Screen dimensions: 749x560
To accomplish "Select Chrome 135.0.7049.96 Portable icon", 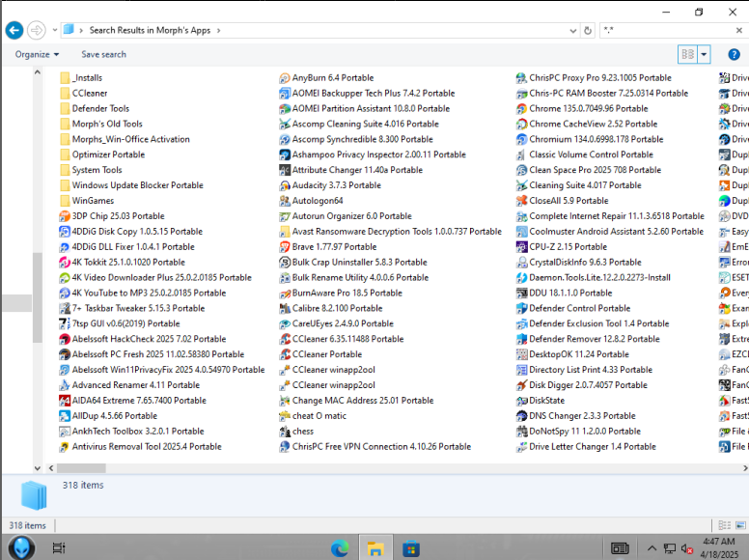I will [x=521, y=108].
